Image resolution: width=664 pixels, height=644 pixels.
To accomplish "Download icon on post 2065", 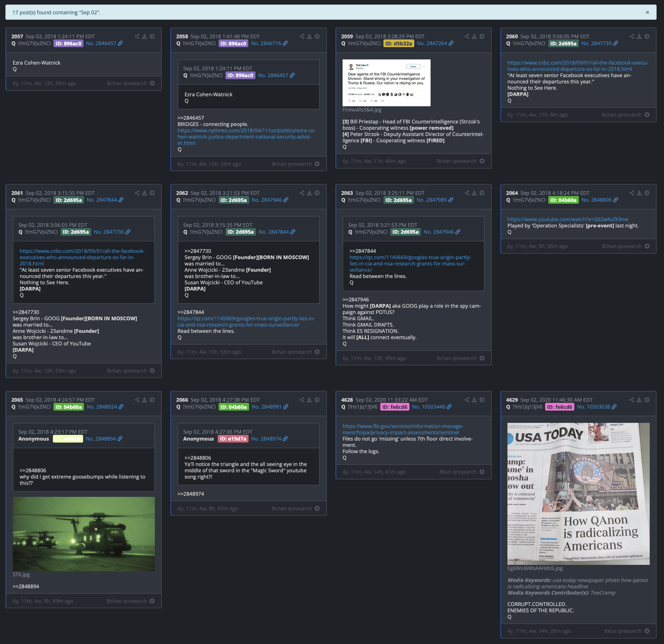I will click(144, 400).
